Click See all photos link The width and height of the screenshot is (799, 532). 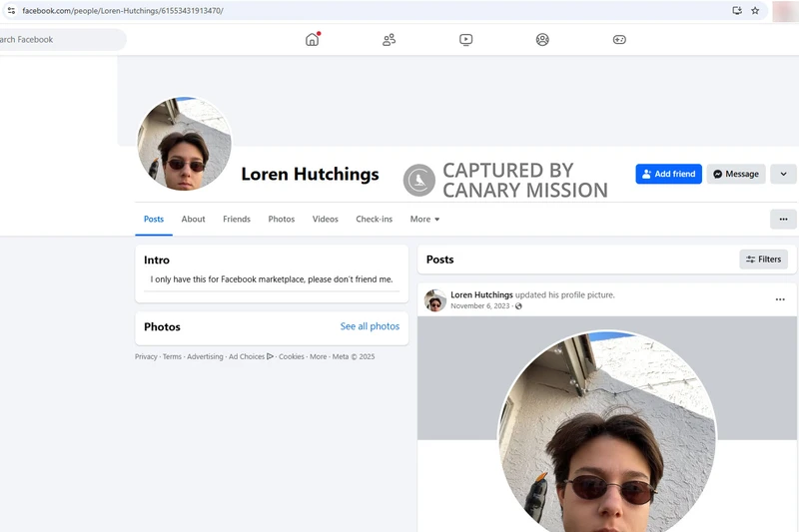point(370,326)
